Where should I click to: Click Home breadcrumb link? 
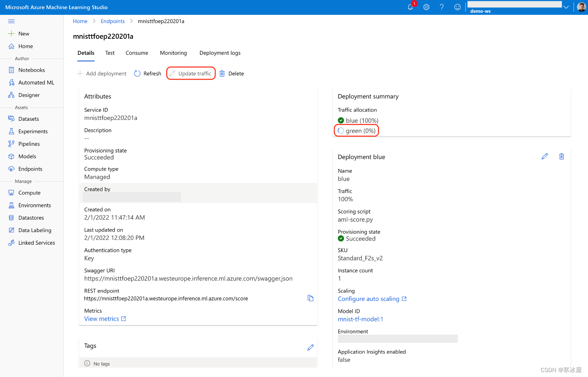click(x=80, y=21)
